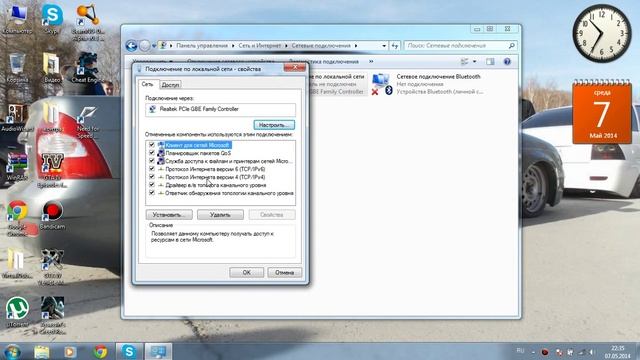Select the Bandicam desktop shortcut

coord(52,214)
